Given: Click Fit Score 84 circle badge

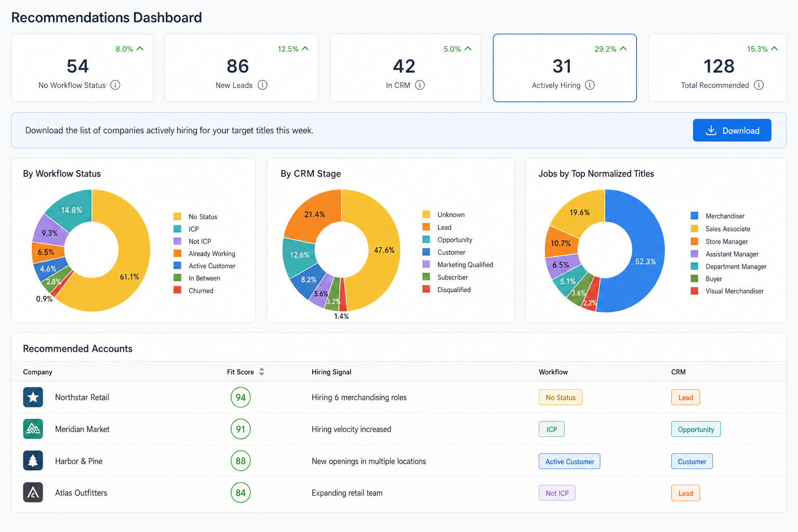Looking at the screenshot, I should [241, 493].
